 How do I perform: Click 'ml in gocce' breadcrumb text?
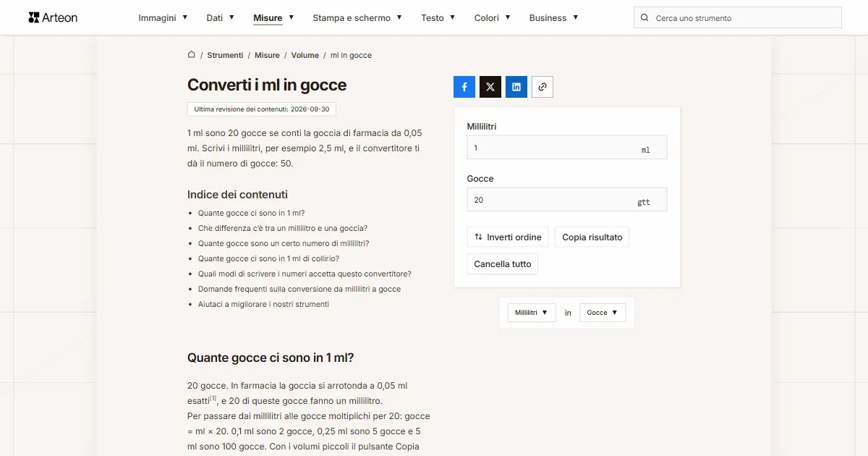[x=351, y=55]
